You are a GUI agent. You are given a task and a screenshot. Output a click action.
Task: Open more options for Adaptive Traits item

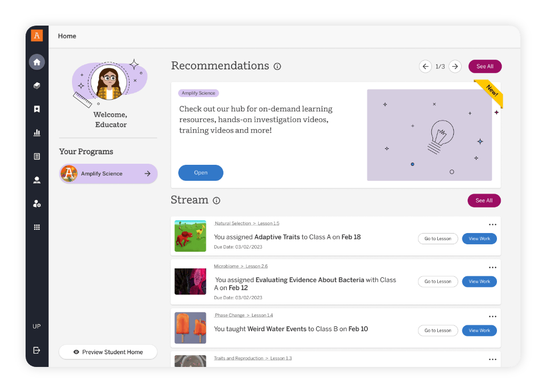(492, 225)
